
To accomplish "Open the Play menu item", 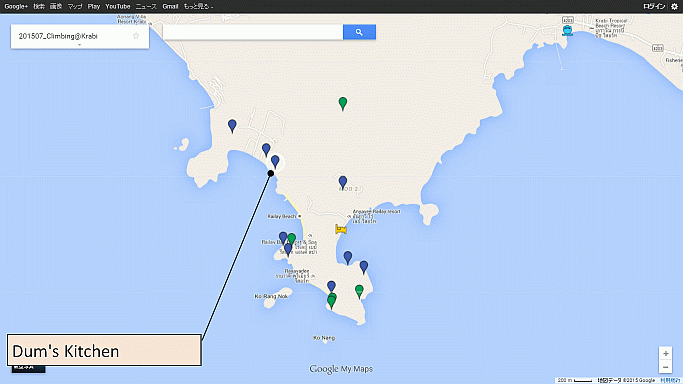I will coord(94,6).
